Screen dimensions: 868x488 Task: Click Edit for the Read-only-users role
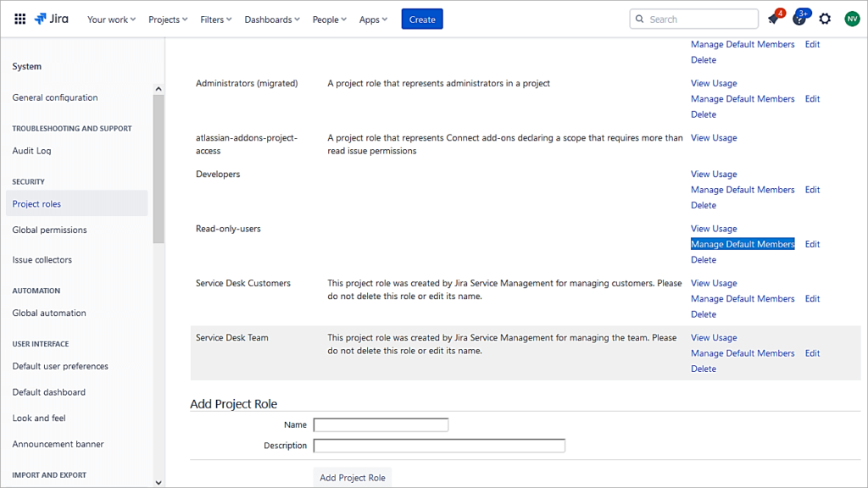point(811,243)
